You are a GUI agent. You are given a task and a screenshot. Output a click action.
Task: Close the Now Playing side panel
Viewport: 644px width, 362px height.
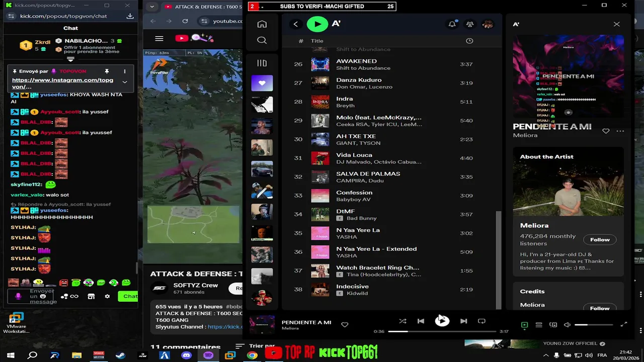point(616,24)
